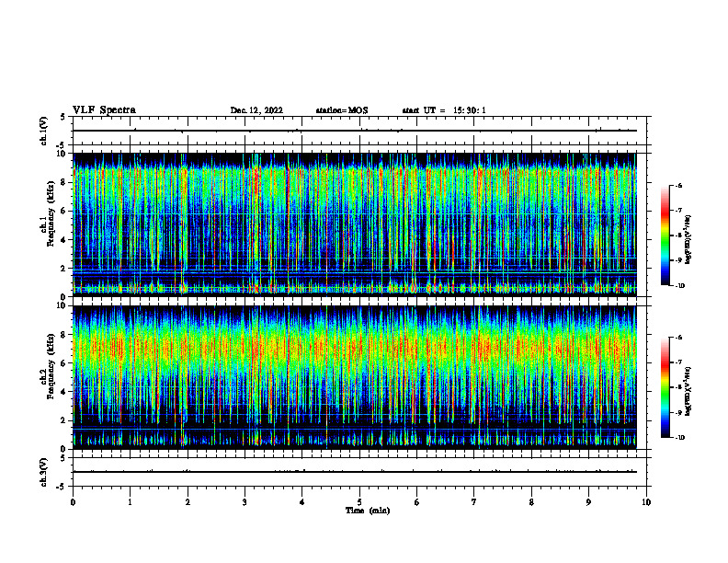Click the ch.1(V) waveform trace
728x563 pixels.
[x=355, y=131]
